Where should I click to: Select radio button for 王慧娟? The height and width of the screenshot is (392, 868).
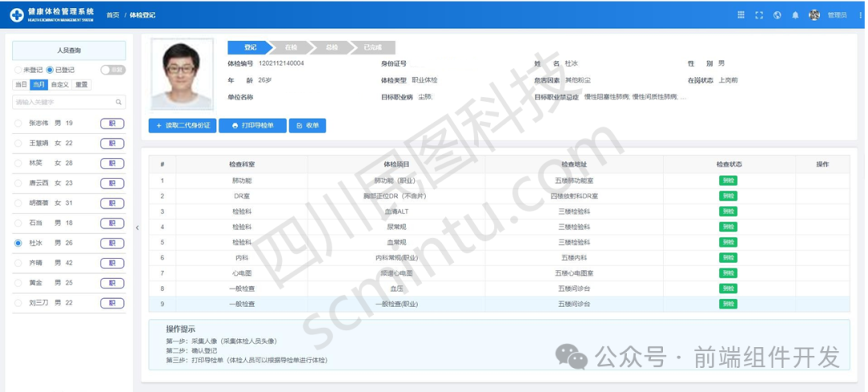pyautogui.click(x=18, y=143)
